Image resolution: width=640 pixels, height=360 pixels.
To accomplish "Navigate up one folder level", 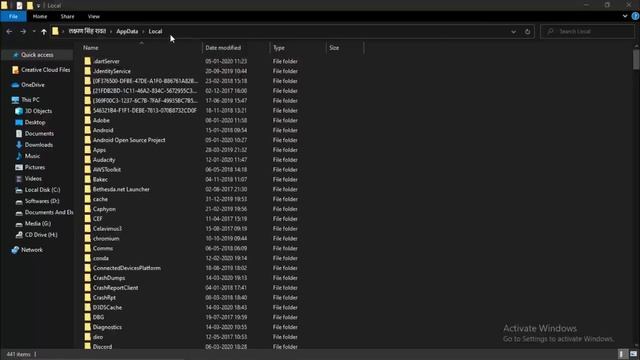I will coord(44,31).
